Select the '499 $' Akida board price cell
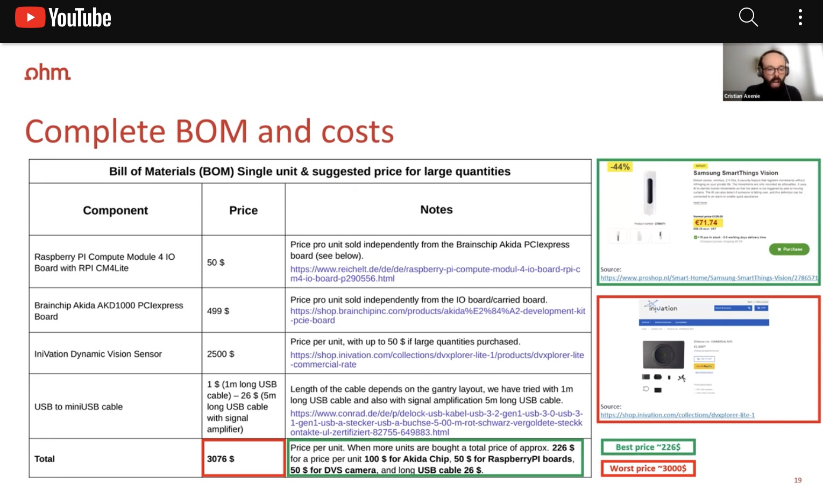Viewport: 823px width, 504px height. [244, 310]
